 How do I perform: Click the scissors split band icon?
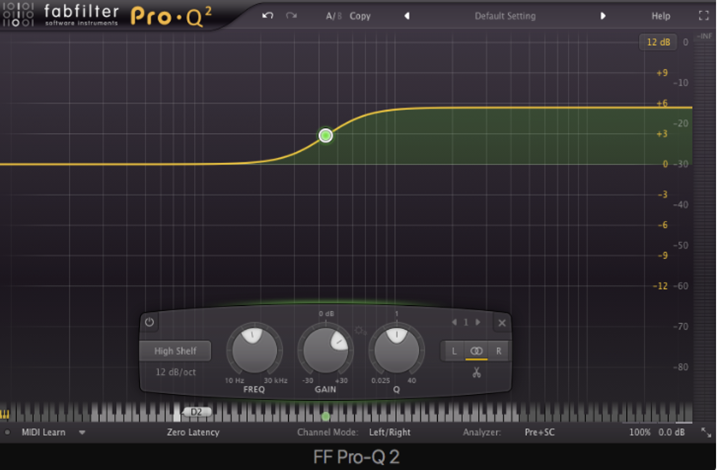(x=477, y=372)
